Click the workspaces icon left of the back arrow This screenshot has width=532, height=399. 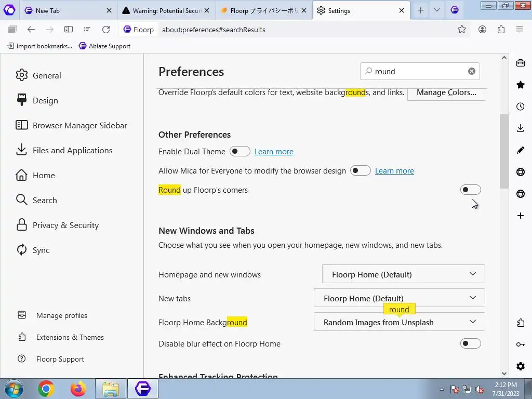coord(12,29)
